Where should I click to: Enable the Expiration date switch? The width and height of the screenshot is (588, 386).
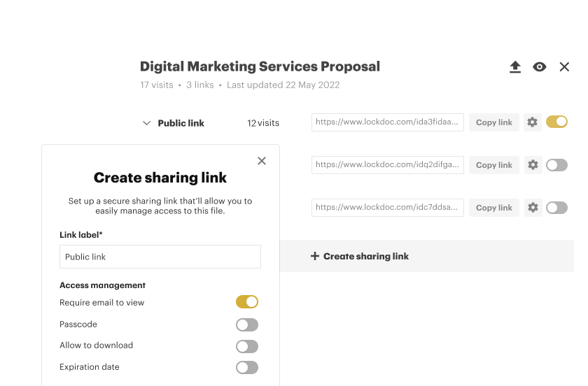tap(247, 367)
